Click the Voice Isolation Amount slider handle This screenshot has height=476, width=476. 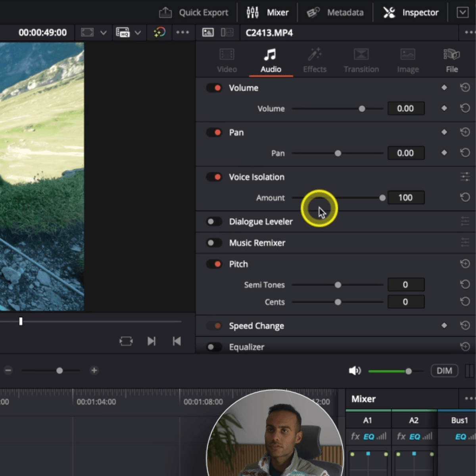tap(382, 198)
